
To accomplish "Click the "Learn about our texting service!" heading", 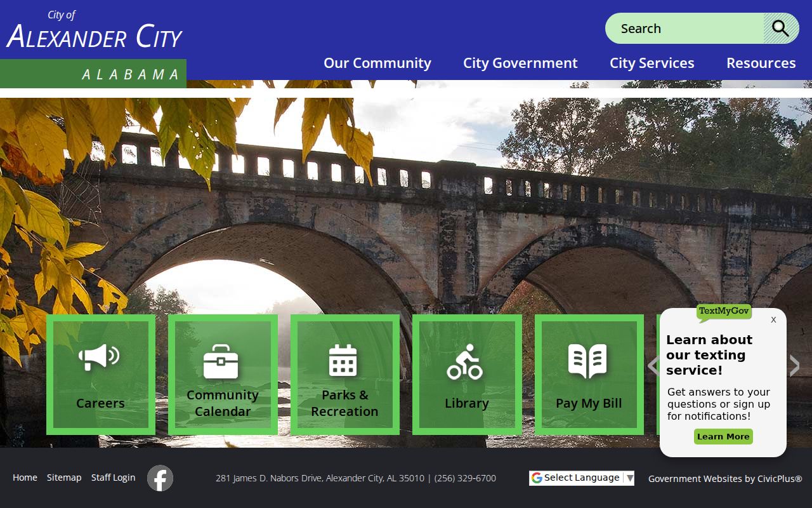I will coord(709,355).
